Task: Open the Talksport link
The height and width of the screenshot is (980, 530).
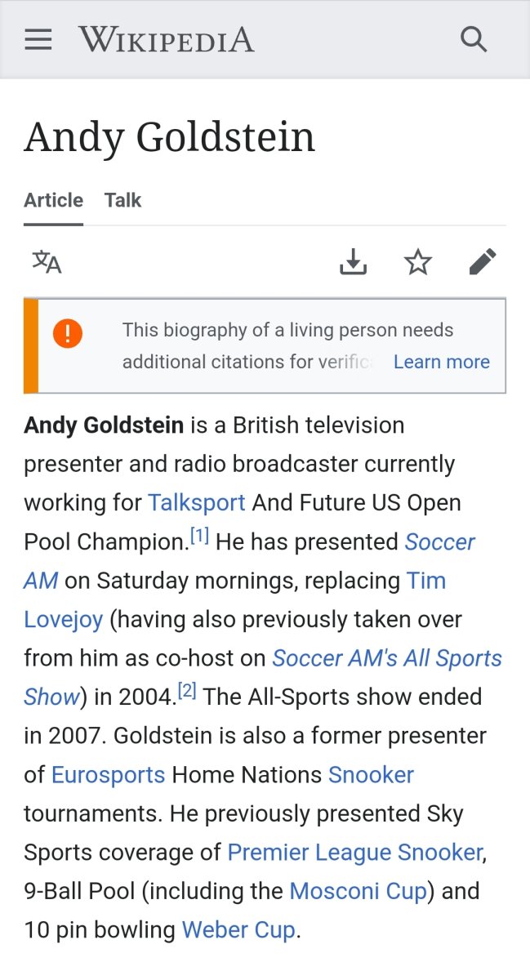Action: 196,502
